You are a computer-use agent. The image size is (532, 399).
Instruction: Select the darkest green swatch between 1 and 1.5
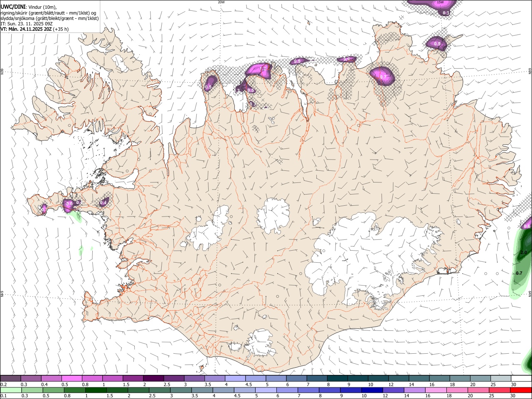click(x=96, y=390)
